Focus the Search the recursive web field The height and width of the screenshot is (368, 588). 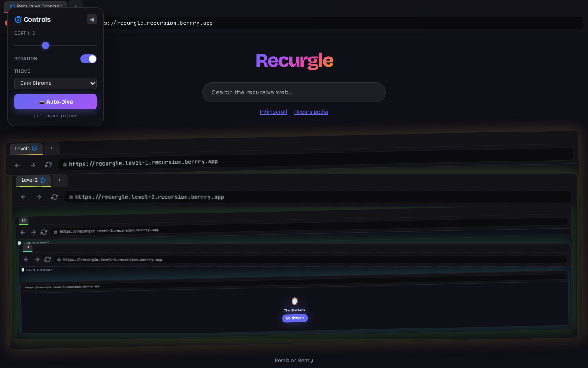click(294, 92)
